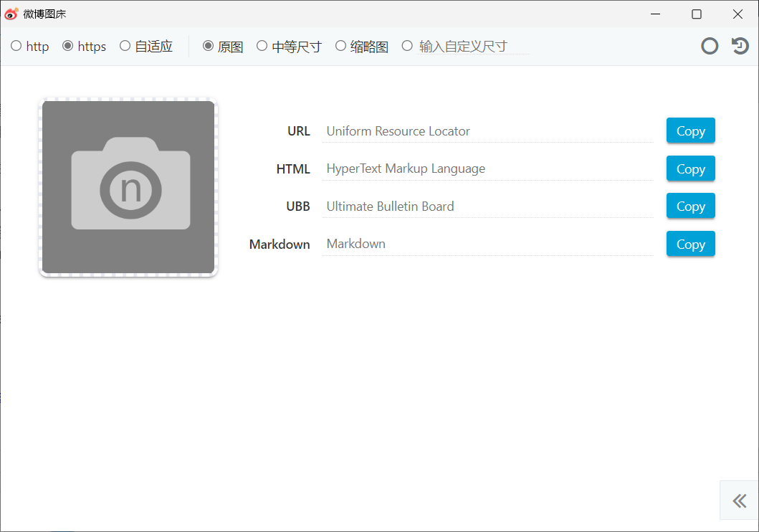Enable the 输入自定义尺寸 option
Screen dimensions: 759x532
[407, 46]
